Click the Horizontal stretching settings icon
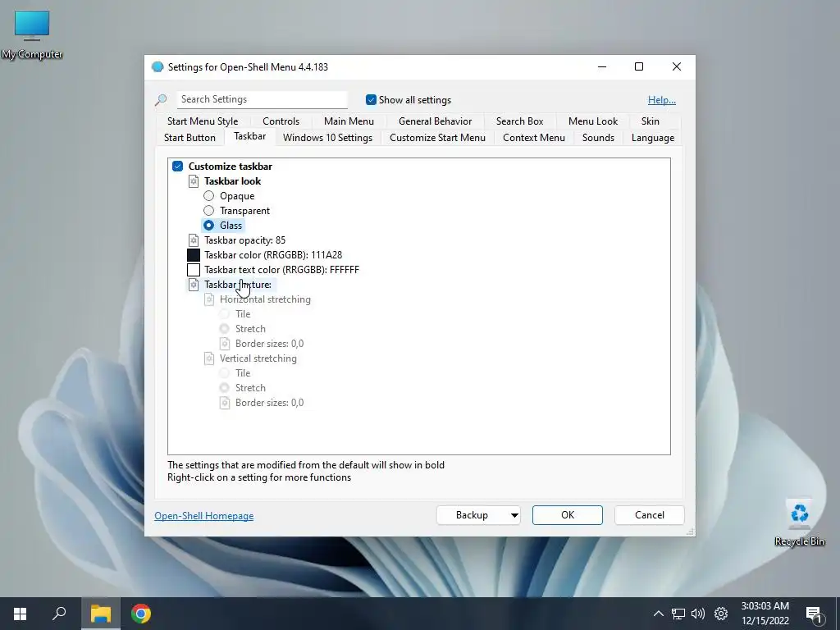The image size is (840, 630). (x=209, y=299)
